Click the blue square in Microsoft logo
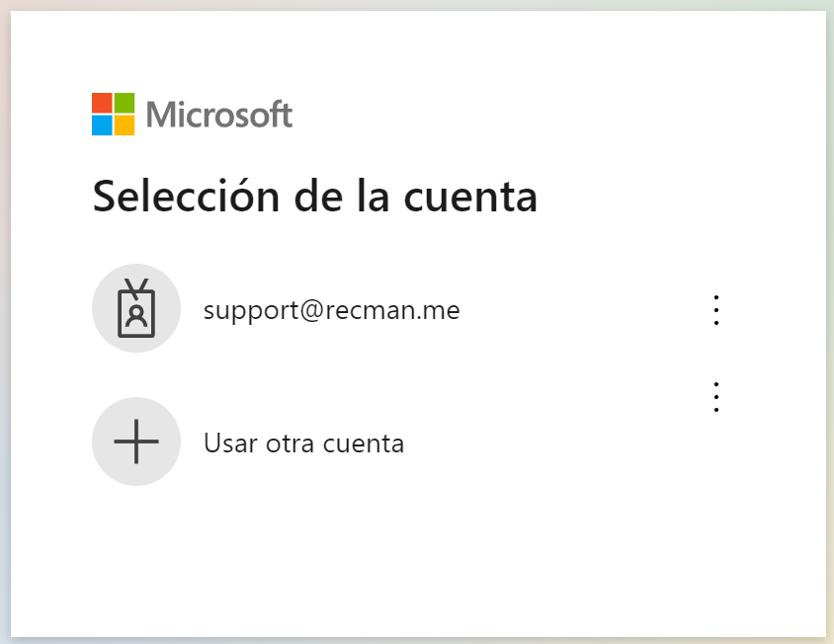This screenshot has height=644, width=834. click(x=102, y=125)
